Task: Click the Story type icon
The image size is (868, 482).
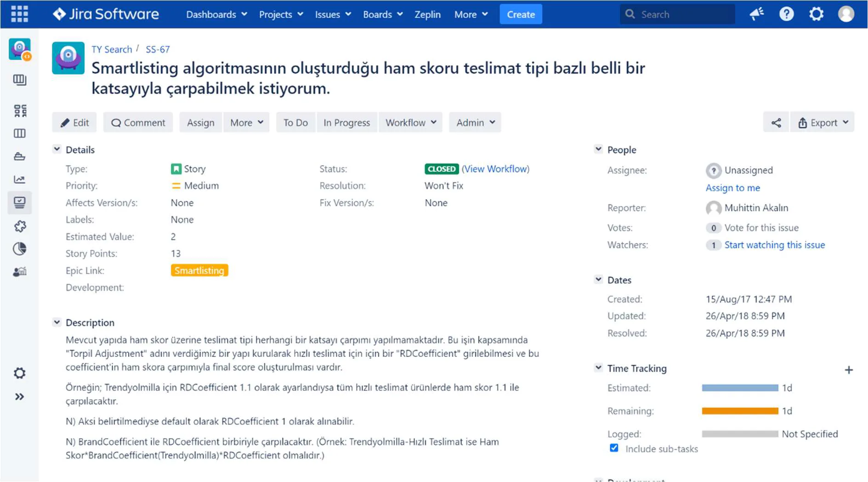Action: 176,169
